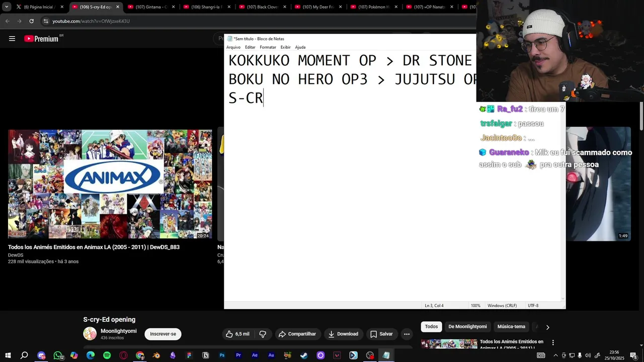Click the Download button under video
The width and height of the screenshot is (644, 362).
(343, 334)
